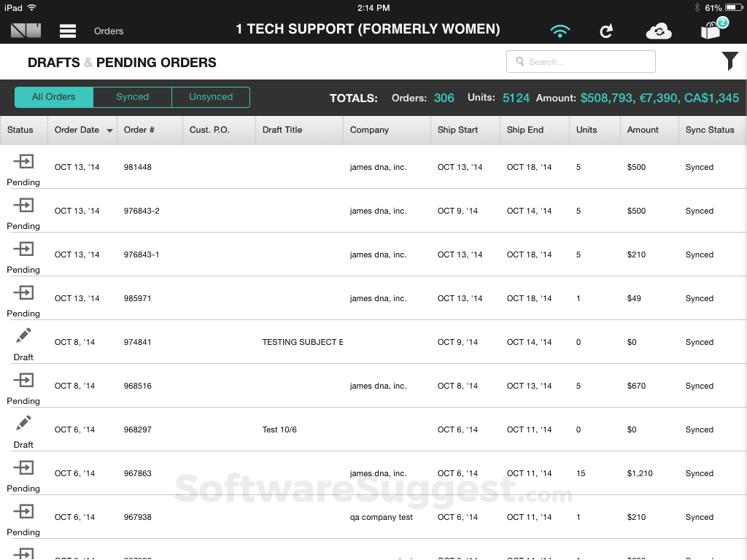Viewport: 747px width, 560px height.
Task: Tap the pending icon for order 981448
Action: pos(23,161)
